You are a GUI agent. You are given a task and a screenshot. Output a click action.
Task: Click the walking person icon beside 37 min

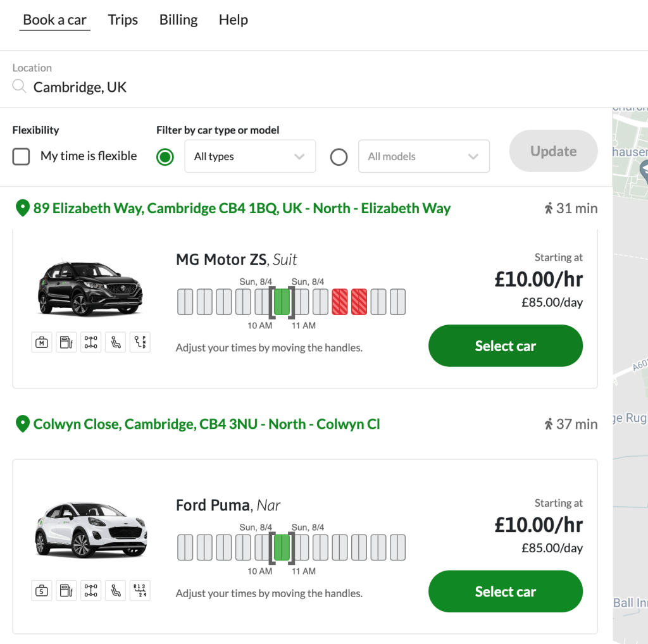[x=549, y=424]
